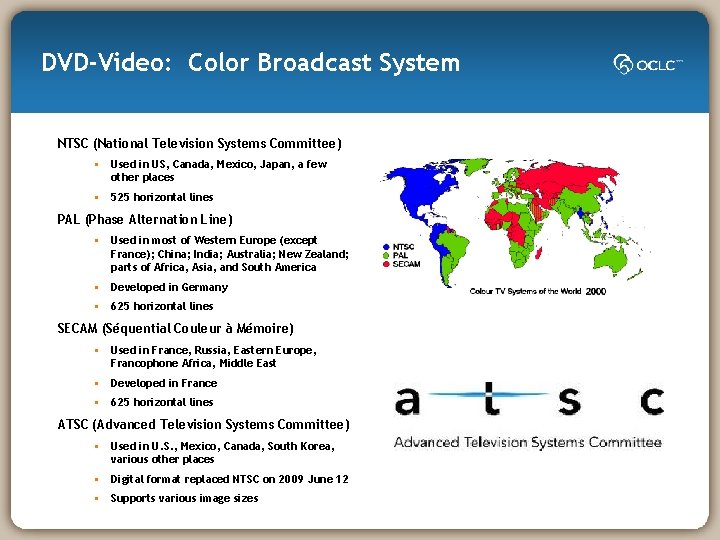Click the 'Developed in Germany' bullet
720x540 pixels.
click(x=169, y=287)
